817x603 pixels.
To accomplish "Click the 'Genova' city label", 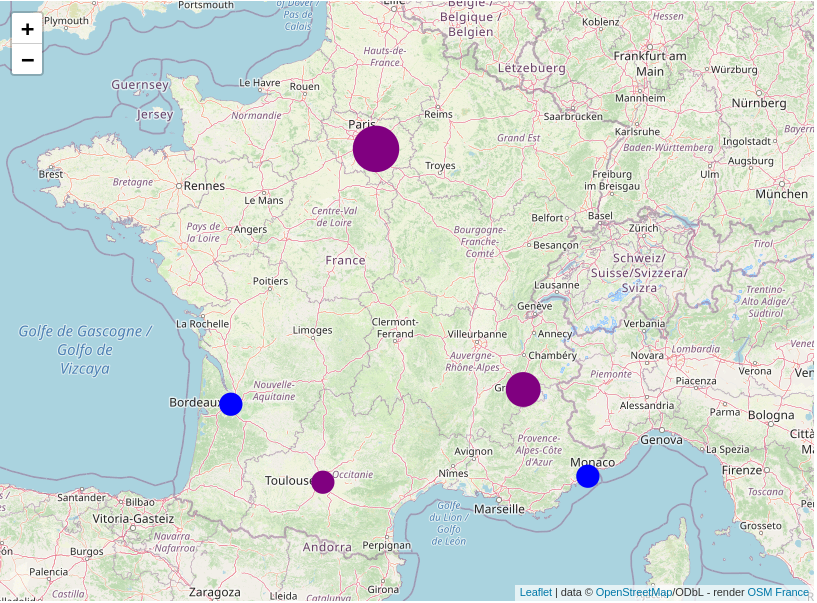I will [662, 440].
